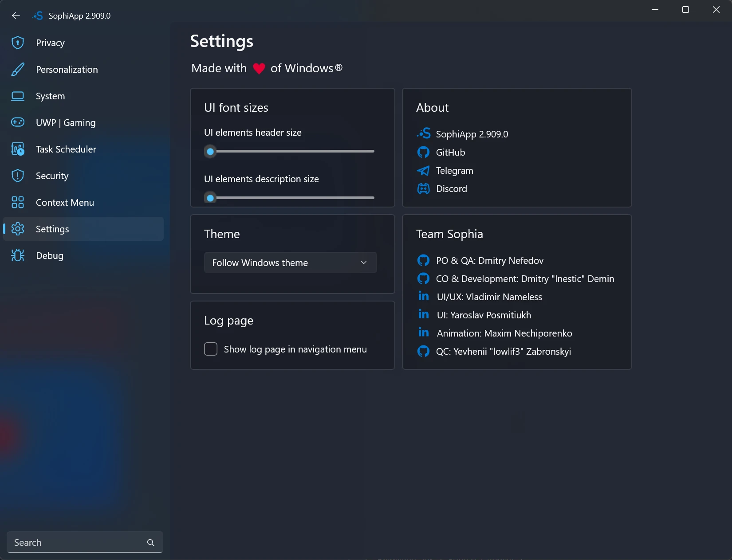Select the Settings navigation item
The height and width of the screenshot is (560, 732).
pyautogui.click(x=83, y=229)
